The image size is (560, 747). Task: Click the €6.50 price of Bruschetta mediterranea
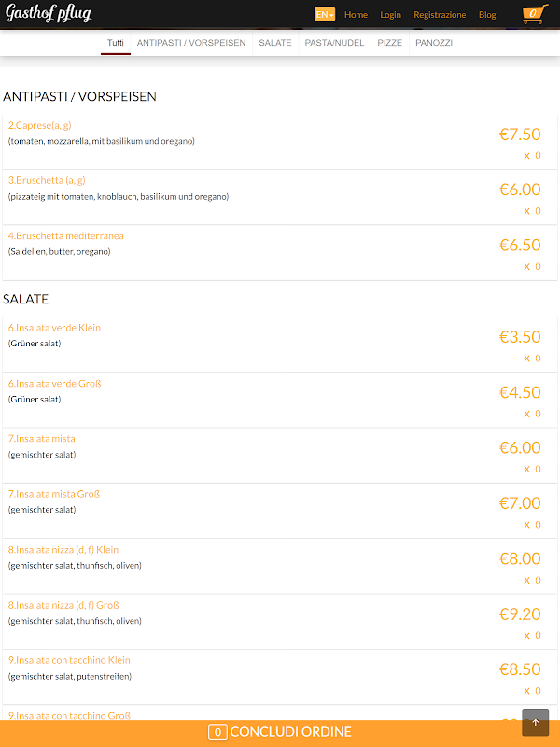pos(520,245)
